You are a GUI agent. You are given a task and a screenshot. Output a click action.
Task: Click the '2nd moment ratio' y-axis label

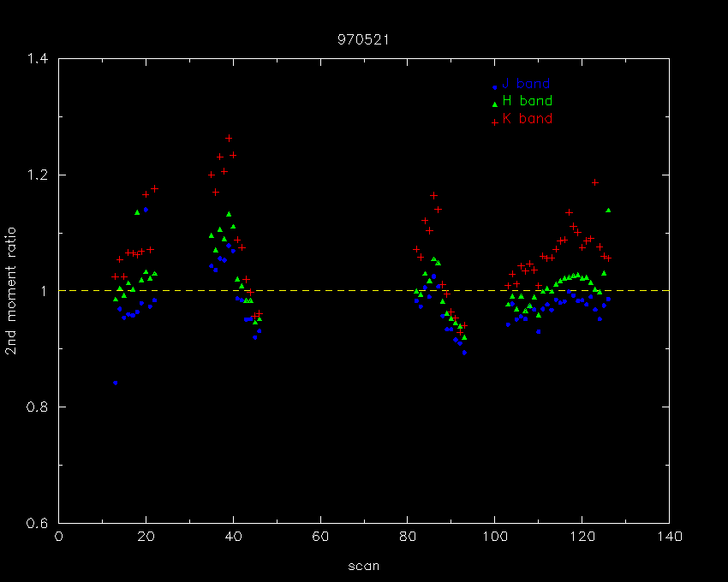(10, 291)
